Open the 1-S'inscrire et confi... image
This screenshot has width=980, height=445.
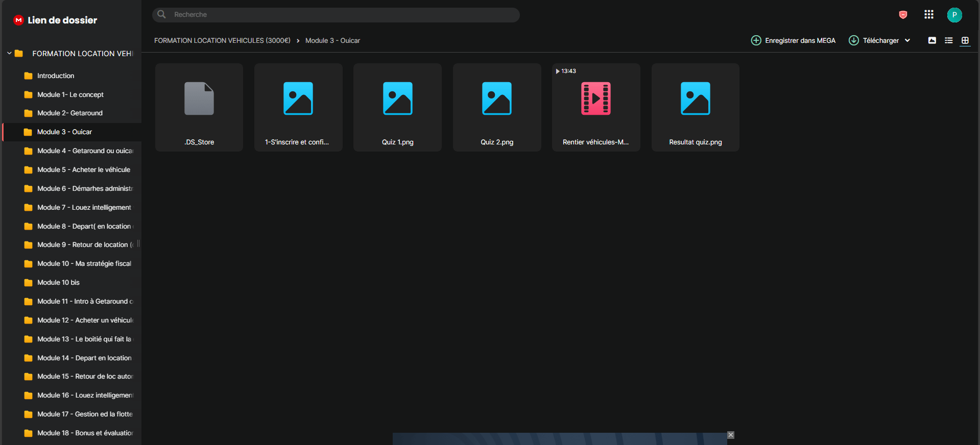pyautogui.click(x=298, y=107)
